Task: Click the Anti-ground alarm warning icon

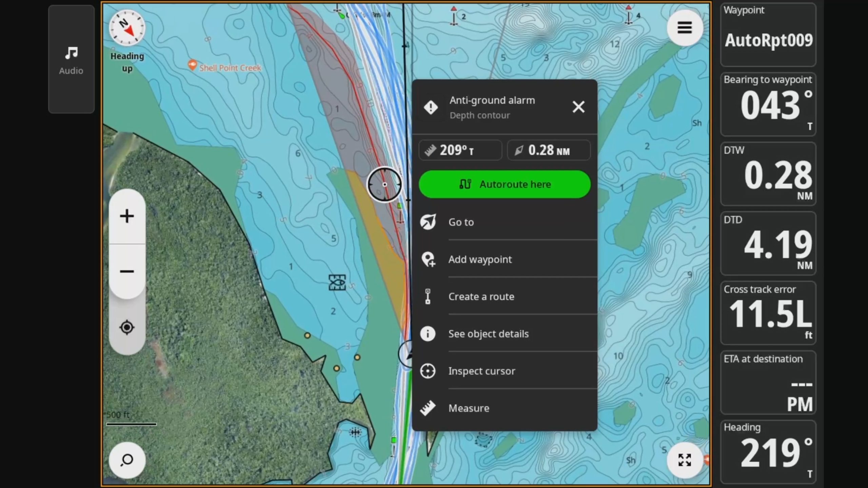Action: pyautogui.click(x=431, y=108)
